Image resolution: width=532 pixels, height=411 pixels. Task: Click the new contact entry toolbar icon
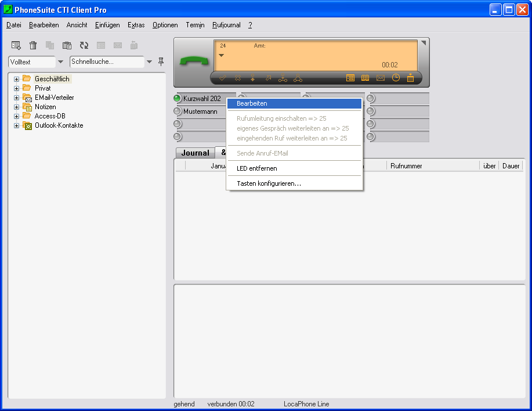(x=16, y=45)
